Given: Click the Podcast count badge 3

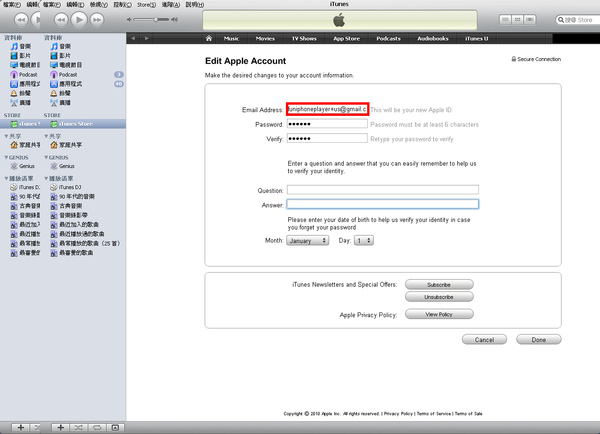Looking at the screenshot, I should pos(119,74).
